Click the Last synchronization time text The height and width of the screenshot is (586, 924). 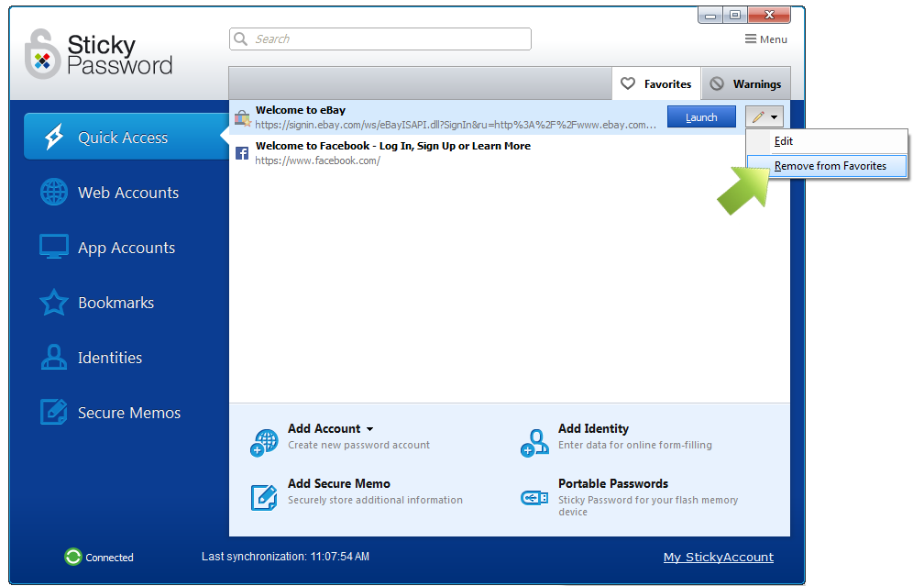coord(285,557)
